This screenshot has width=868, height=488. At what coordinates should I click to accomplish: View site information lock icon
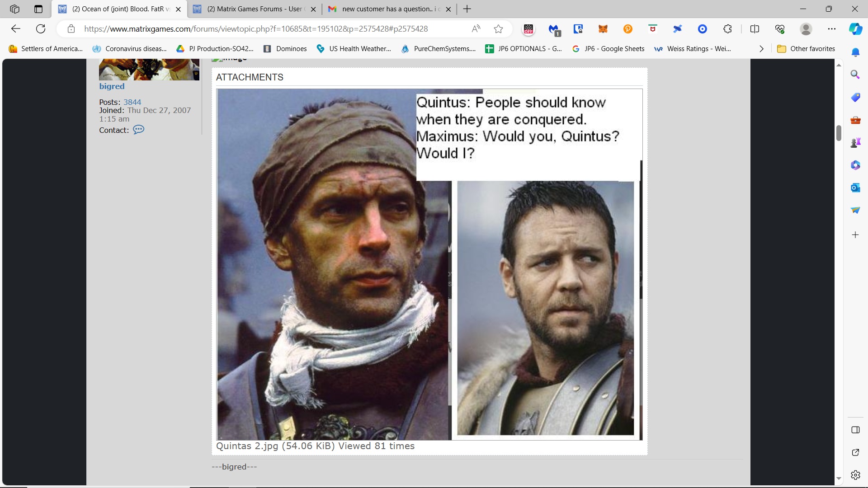[71, 29]
